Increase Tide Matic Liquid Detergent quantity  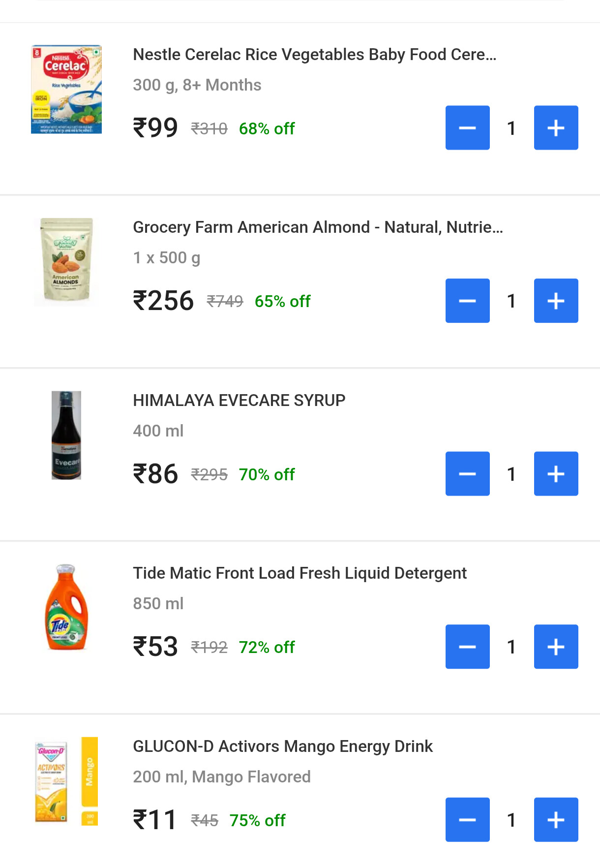(x=556, y=647)
